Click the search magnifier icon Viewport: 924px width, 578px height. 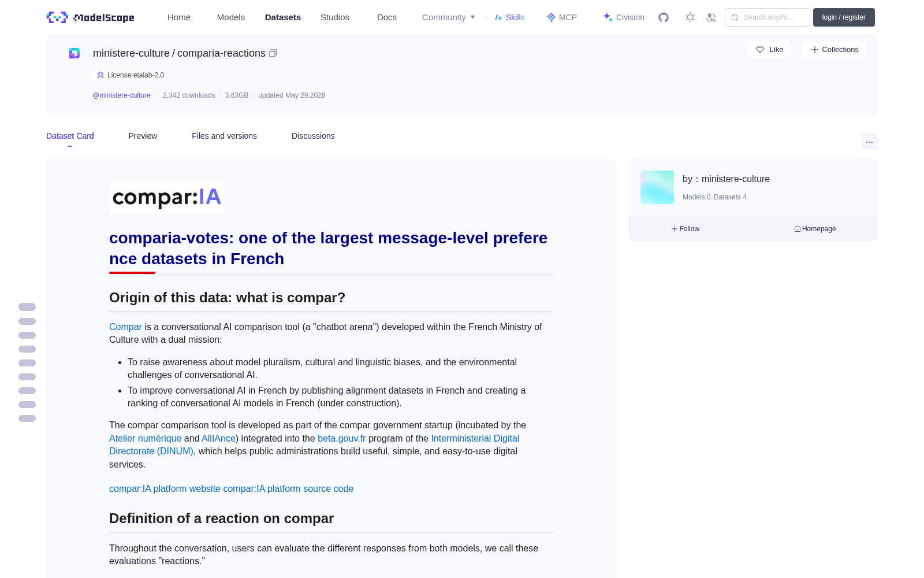(x=735, y=17)
